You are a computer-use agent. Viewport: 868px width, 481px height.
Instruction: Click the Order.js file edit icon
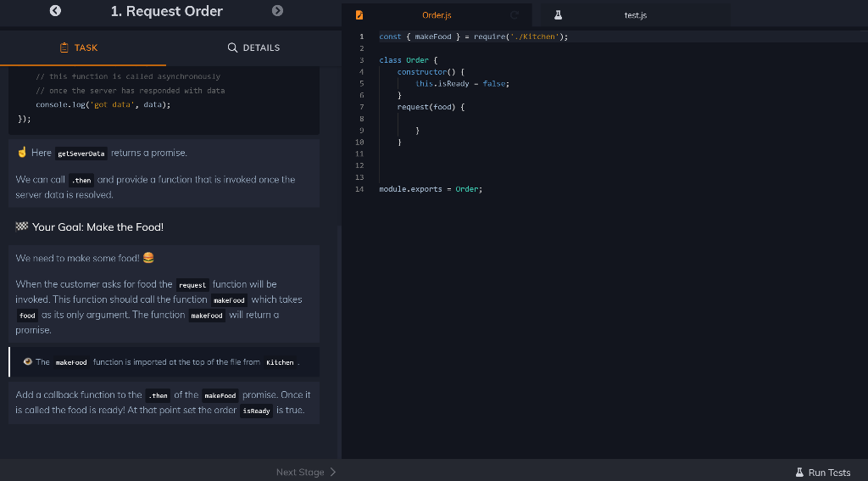tap(359, 15)
